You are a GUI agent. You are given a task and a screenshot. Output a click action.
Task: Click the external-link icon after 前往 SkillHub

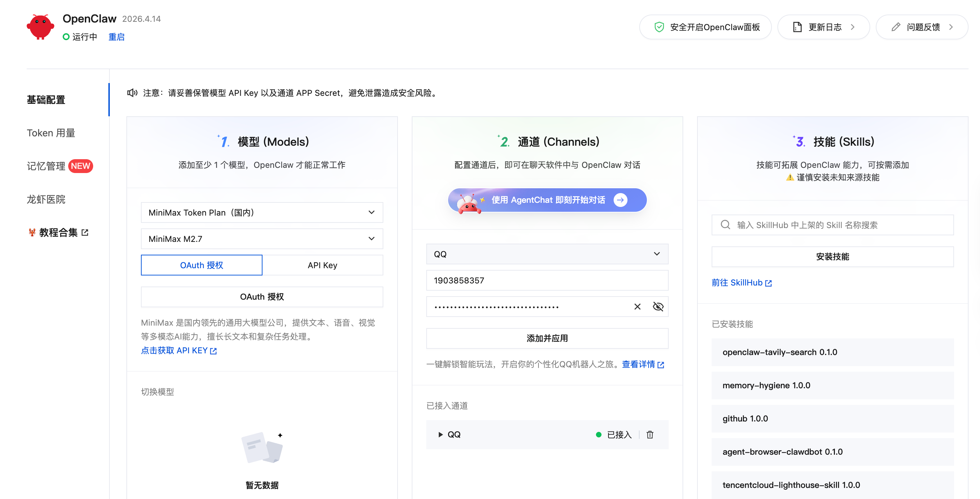click(x=768, y=283)
